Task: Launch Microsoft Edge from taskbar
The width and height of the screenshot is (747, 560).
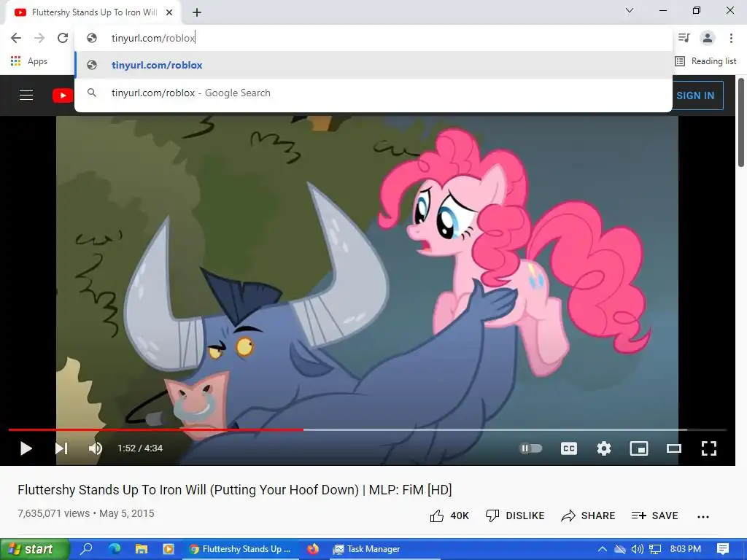Action: pos(115,549)
